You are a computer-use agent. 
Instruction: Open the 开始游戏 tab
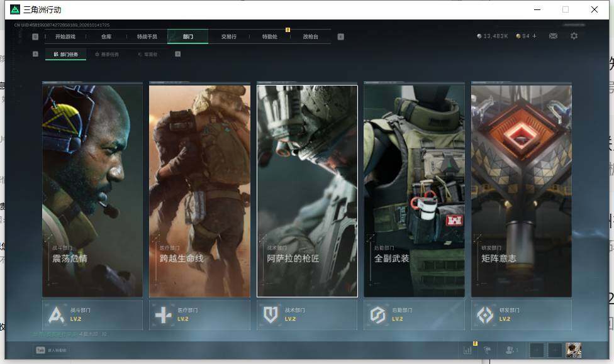click(65, 37)
